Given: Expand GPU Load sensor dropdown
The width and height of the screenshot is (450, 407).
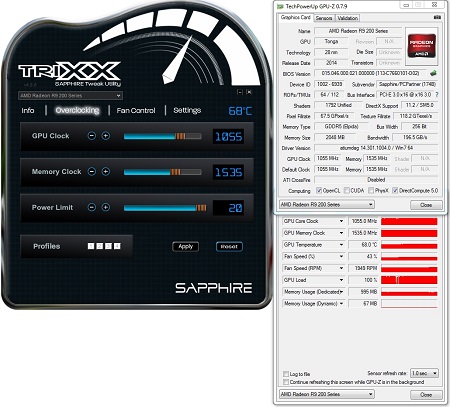Looking at the screenshot, I should [x=341, y=280].
